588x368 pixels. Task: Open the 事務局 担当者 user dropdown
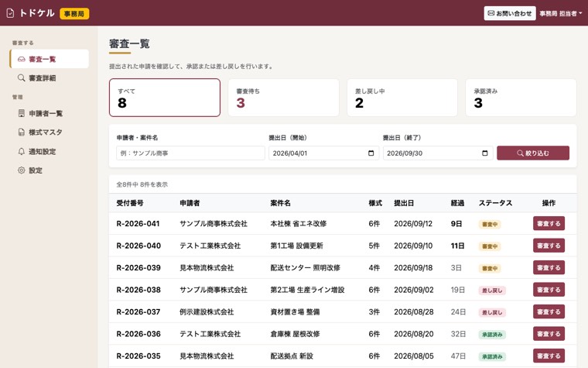pyautogui.click(x=561, y=13)
